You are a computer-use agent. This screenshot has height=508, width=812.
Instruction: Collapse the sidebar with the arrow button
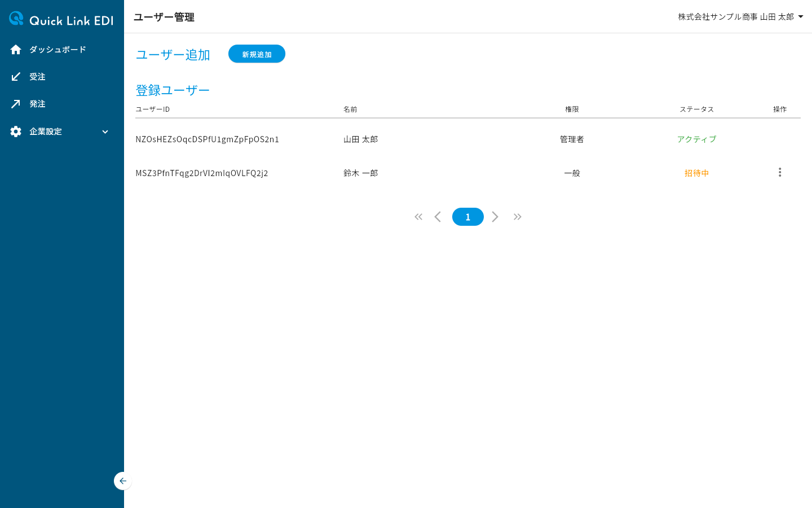[122, 481]
